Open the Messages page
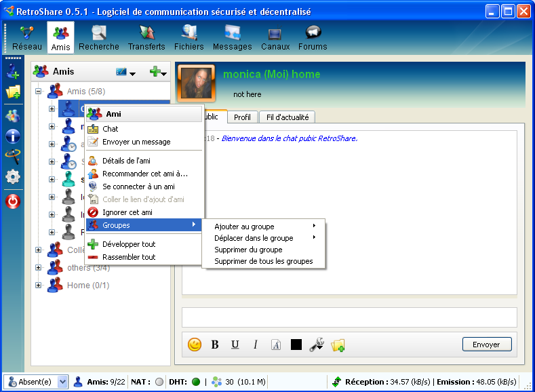This screenshot has width=535, height=392. click(232, 38)
